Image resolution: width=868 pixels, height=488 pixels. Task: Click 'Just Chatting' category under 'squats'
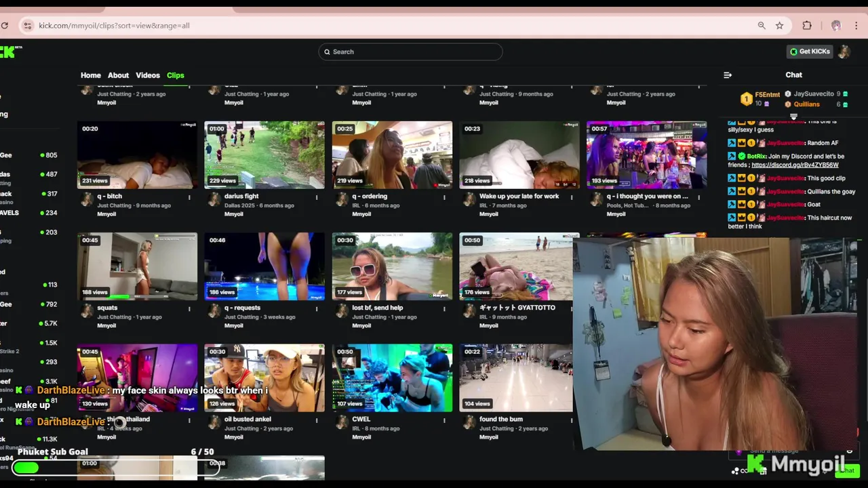(114, 317)
